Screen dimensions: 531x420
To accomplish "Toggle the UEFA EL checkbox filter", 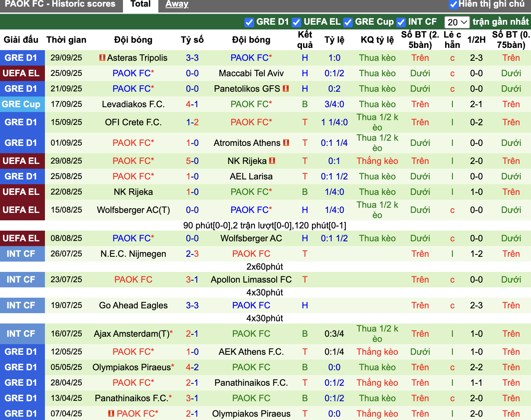I will pos(296,22).
